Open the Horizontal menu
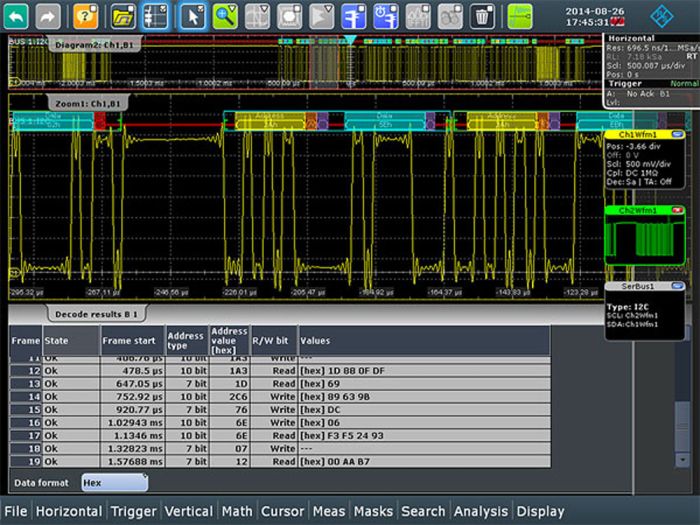700x525 pixels. point(69,511)
